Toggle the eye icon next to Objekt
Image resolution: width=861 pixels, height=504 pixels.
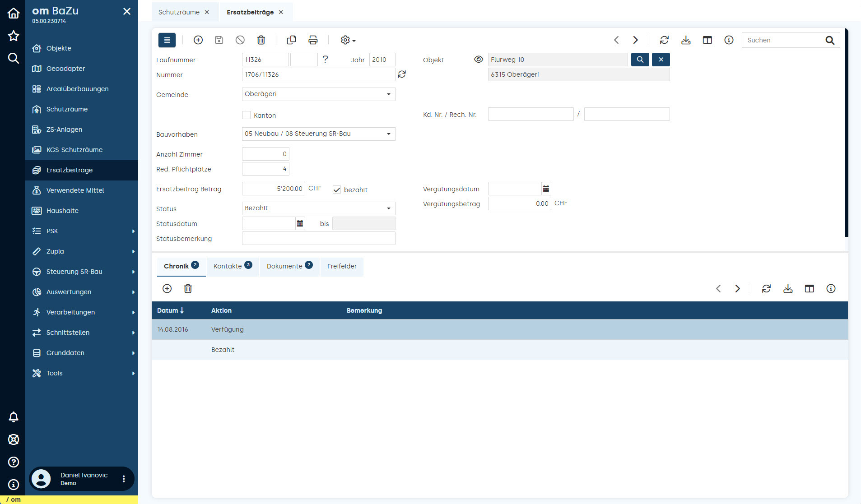[479, 60]
